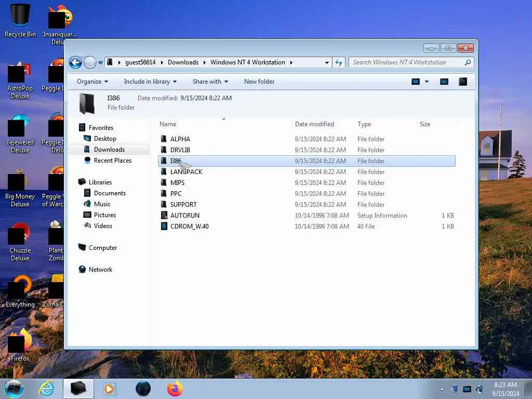Click the Back navigation arrow
The height and width of the screenshot is (399, 532).
pyautogui.click(x=75, y=62)
